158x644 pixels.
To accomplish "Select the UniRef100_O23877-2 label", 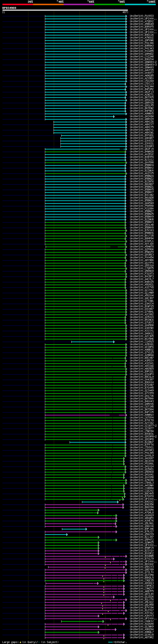I will 143,425.
